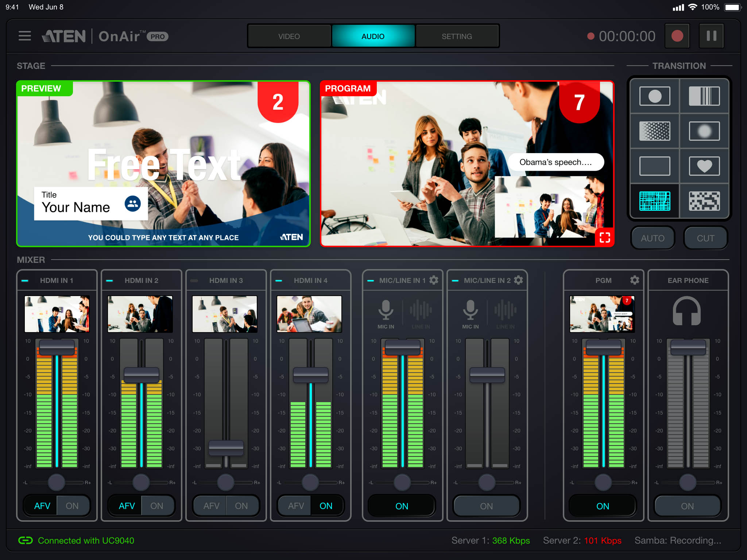Toggle the EAR PHONE ON button
Screen dimensions: 747x560
coord(687,506)
